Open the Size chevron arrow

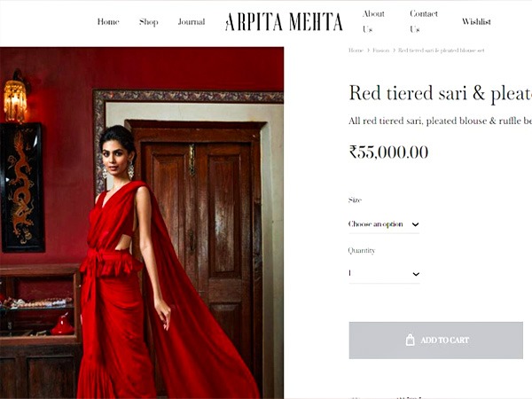(415, 224)
